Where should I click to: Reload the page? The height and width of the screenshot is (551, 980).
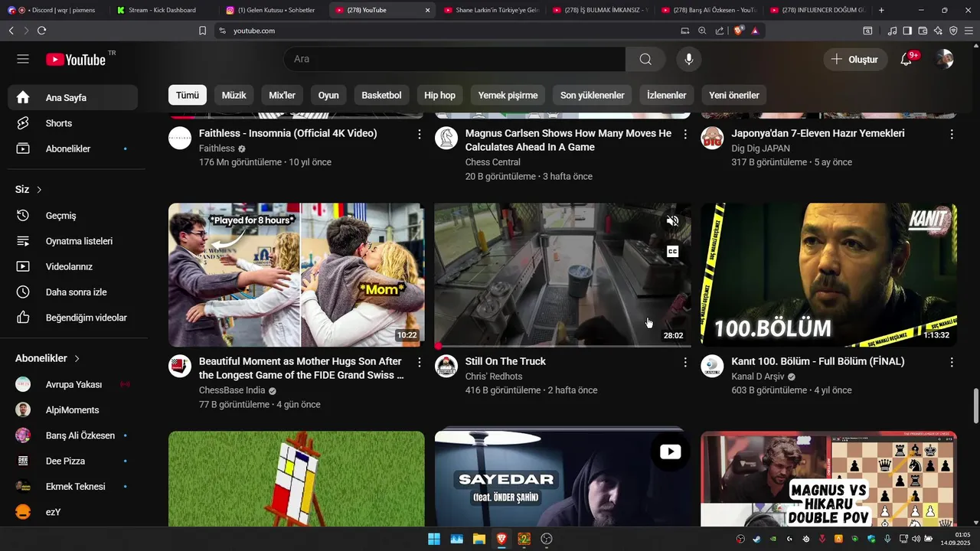click(41, 31)
